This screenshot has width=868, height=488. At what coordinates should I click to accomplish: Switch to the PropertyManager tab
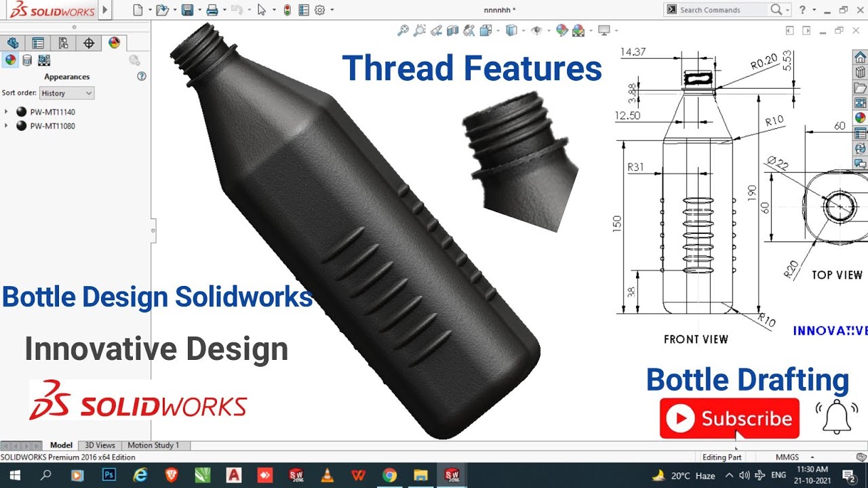click(x=38, y=43)
